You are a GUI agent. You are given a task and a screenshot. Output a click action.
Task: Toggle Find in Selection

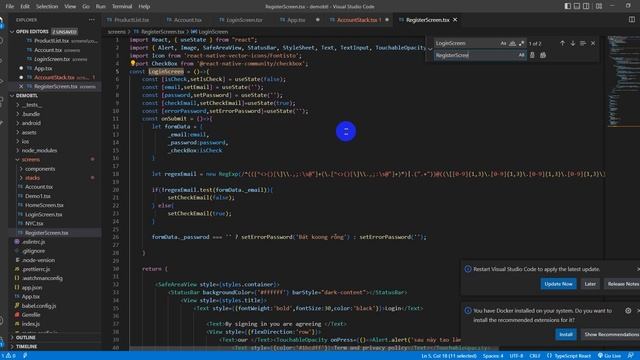click(583, 43)
